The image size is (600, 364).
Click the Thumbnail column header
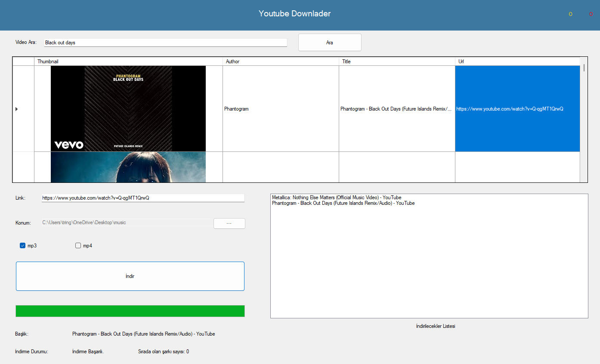128,61
